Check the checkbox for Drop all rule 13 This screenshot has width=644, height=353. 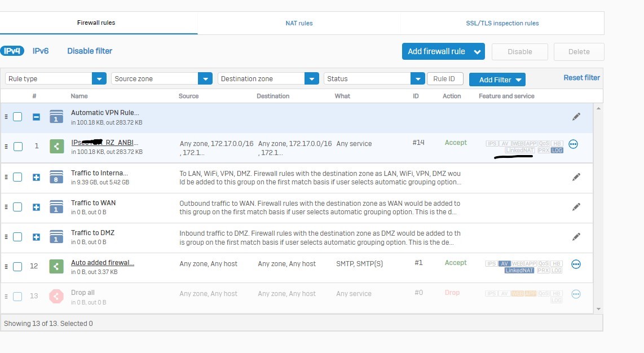pos(17,297)
